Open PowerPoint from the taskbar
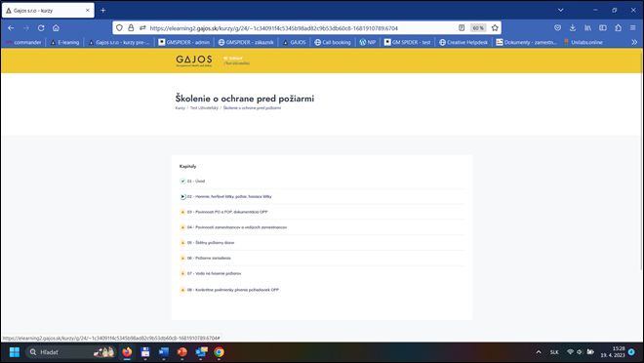The image size is (644, 363). click(x=181, y=352)
